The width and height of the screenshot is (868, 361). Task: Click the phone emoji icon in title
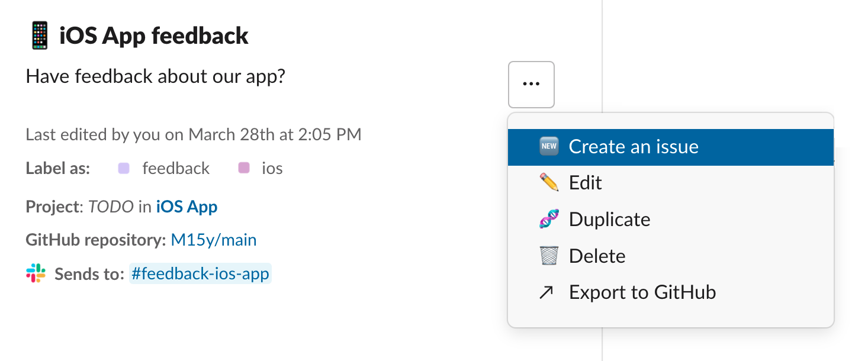coord(38,36)
